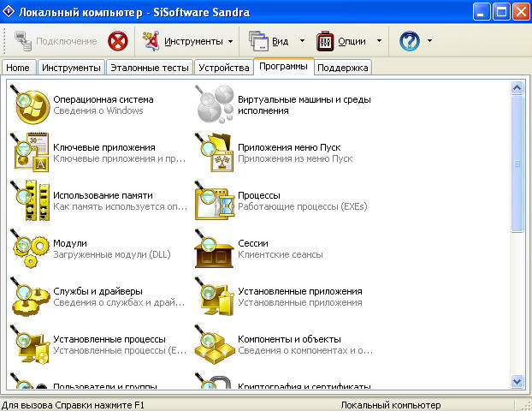
Task: Click the Установленные процессы title text
Action: (109, 339)
